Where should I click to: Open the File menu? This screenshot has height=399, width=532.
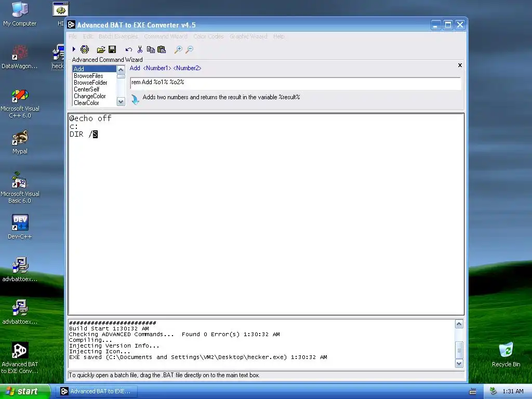click(x=73, y=36)
